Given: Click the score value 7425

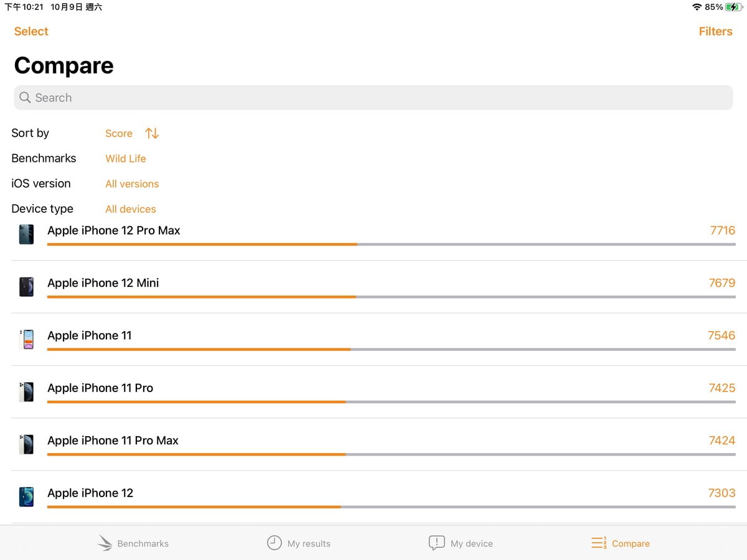Looking at the screenshot, I should [722, 388].
